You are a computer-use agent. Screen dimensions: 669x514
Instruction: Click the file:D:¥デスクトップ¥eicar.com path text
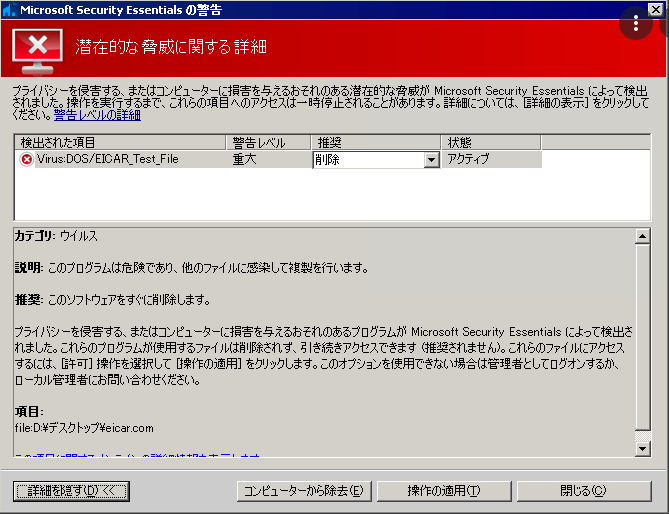[x=84, y=428]
